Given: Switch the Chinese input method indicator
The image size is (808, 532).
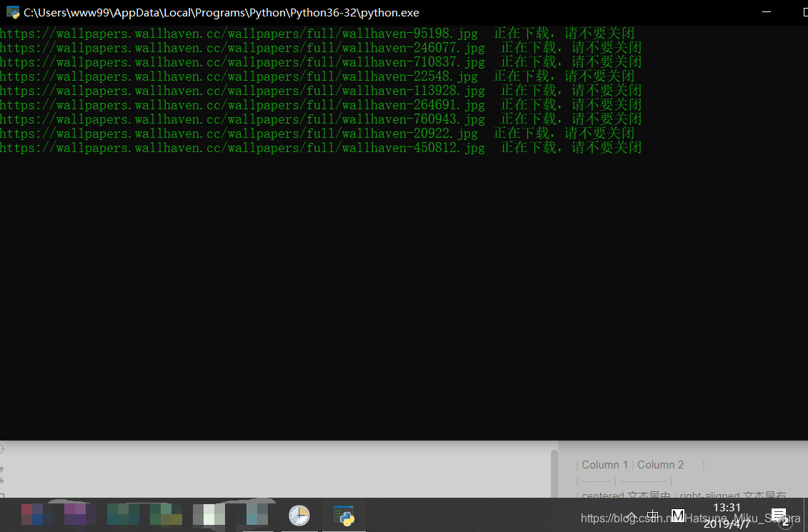Looking at the screenshot, I should click(x=653, y=515).
